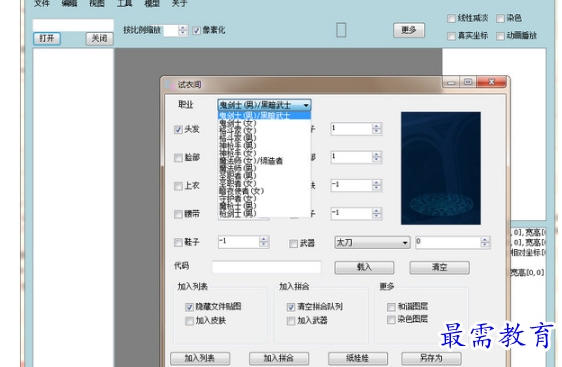Tick the 染色图层 checkbox

[391, 319]
